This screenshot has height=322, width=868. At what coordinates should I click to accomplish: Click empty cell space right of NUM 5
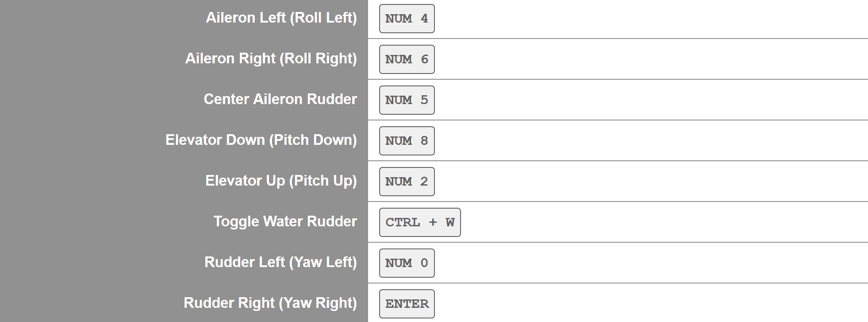641,100
